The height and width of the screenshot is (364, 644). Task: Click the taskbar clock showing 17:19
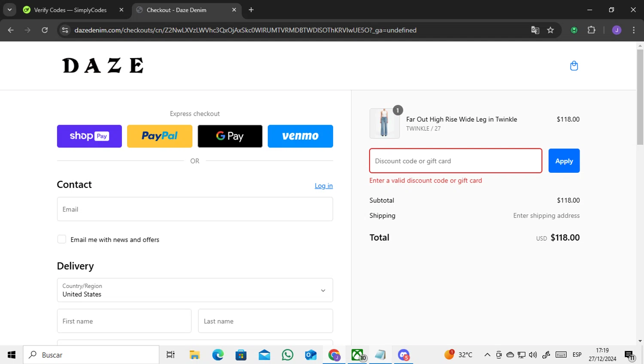pos(602,355)
